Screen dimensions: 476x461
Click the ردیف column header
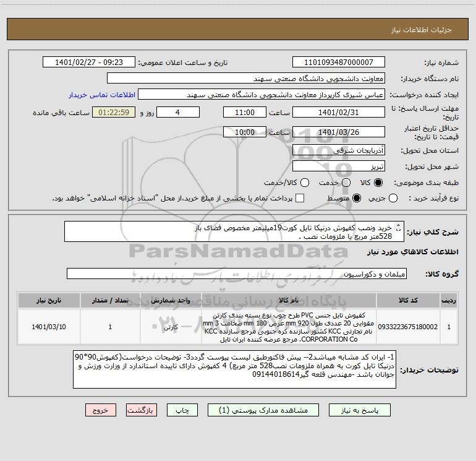(x=449, y=300)
